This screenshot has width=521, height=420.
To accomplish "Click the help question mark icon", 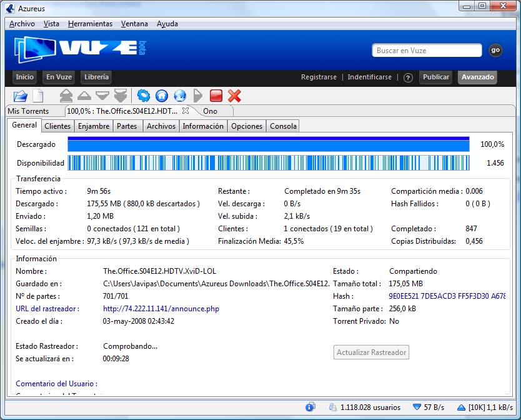I will 408,77.
